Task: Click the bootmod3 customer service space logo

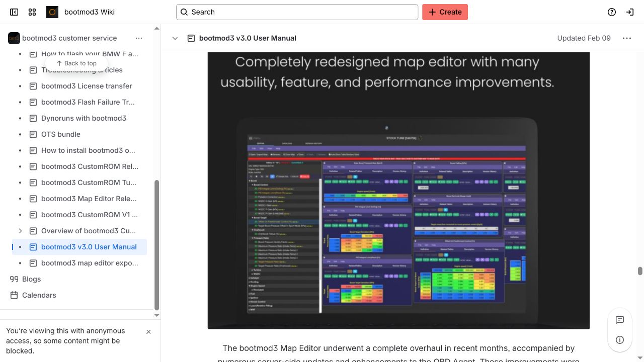Action: tap(14, 38)
